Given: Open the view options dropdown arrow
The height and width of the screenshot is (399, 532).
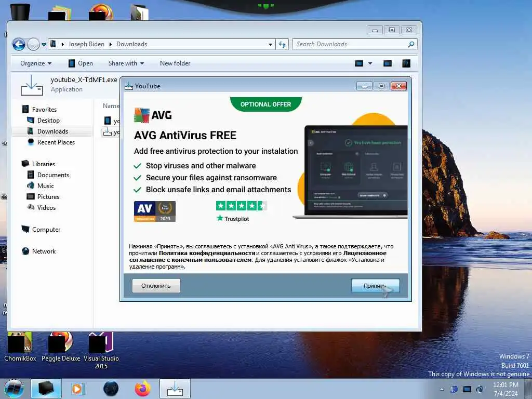Looking at the screenshot, I should point(370,63).
